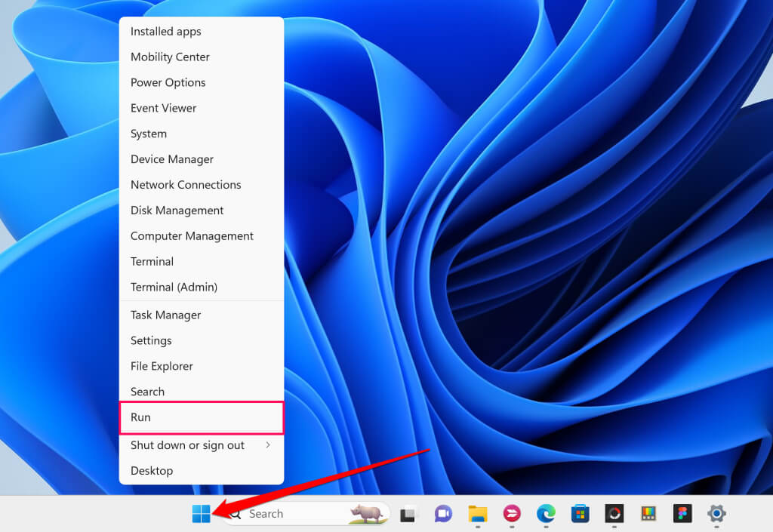Viewport: 773px width, 532px height.
Task: Open Power Options
Action: coord(202,83)
